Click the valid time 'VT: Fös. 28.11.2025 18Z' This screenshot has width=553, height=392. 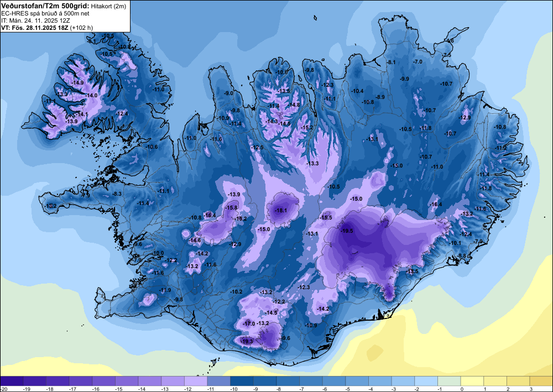pos(35,28)
